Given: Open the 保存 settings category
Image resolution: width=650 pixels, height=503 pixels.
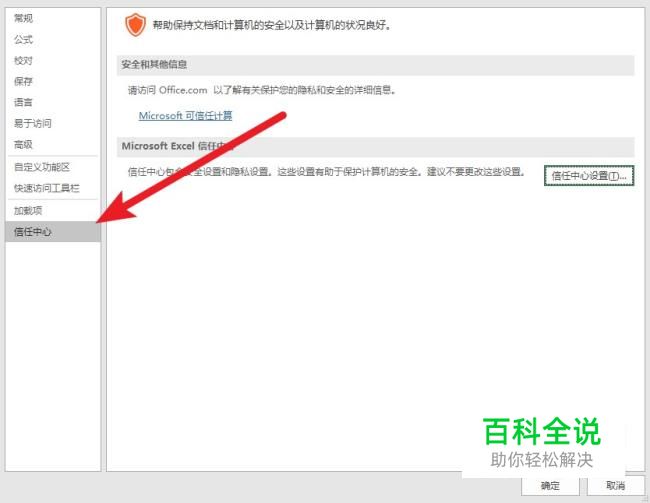Looking at the screenshot, I should [x=52, y=81].
